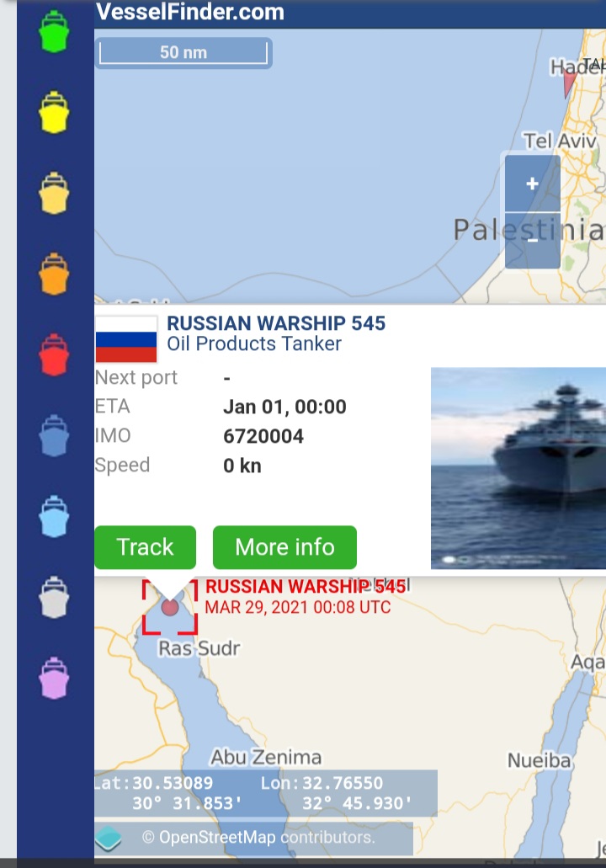Zoom out the map with minus button

coord(533,241)
